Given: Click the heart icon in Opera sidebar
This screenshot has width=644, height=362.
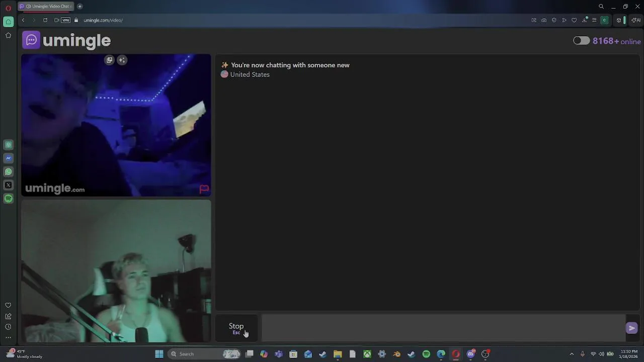Looking at the screenshot, I should pos(8,305).
